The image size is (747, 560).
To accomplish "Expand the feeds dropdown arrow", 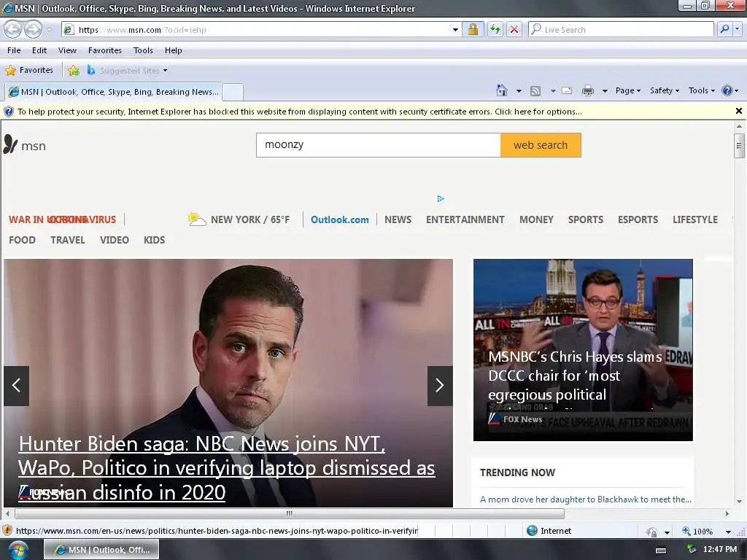I will tap(553, 90).
